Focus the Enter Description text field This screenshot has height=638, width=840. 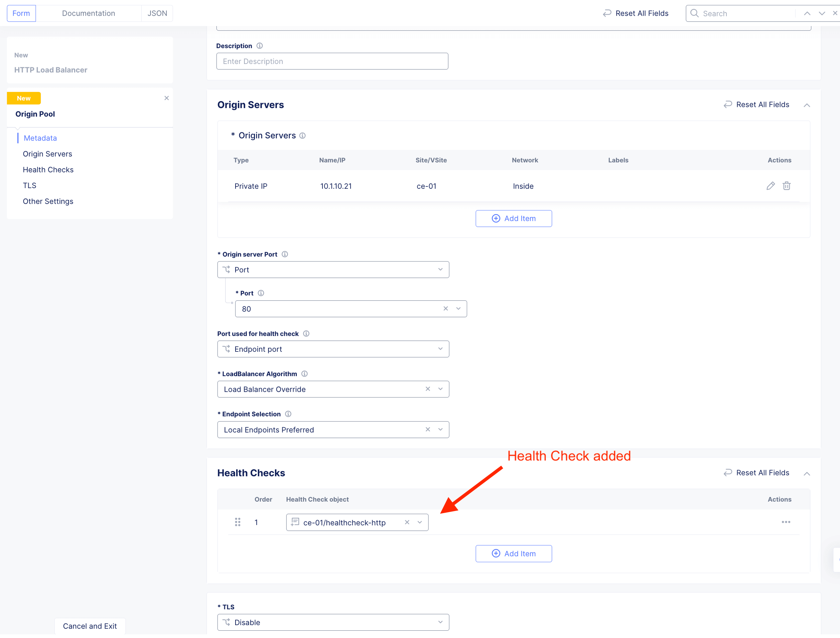tap(332, 61)
